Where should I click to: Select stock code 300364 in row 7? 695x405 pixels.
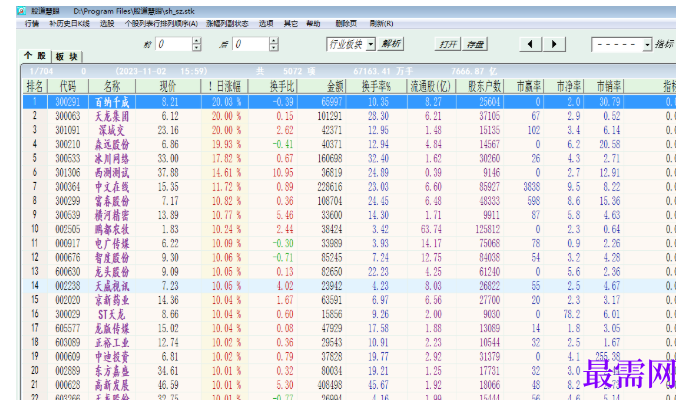click(68, 187)
